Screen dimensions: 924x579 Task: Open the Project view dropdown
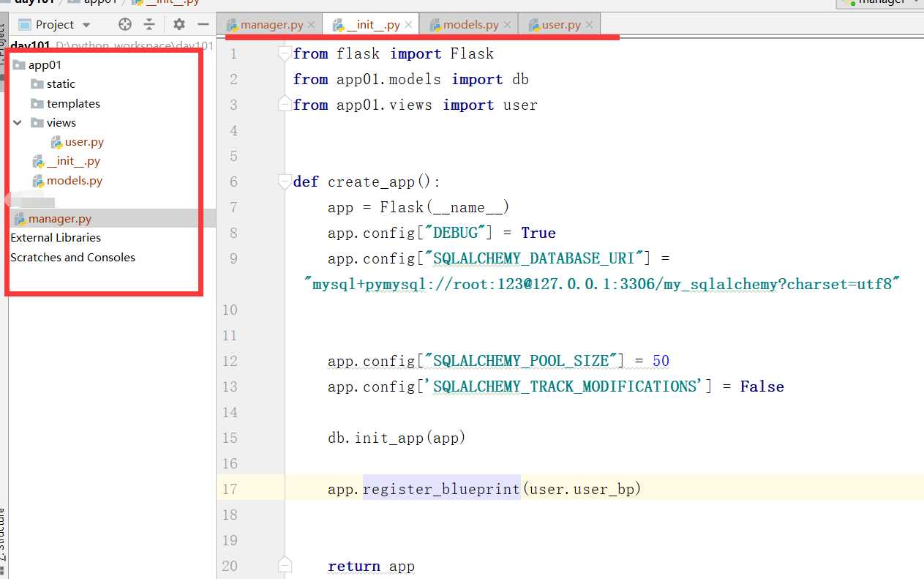pyautogui.click(x=86, y=25)
